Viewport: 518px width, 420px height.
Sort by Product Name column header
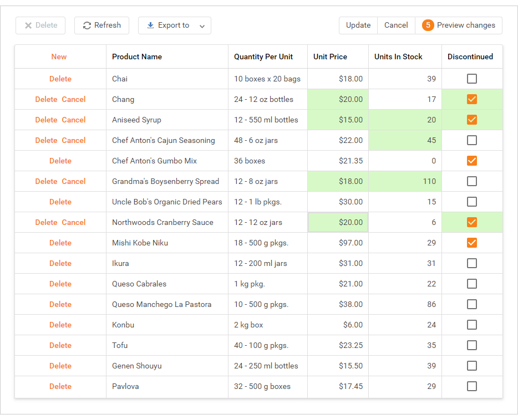point(137,57)
